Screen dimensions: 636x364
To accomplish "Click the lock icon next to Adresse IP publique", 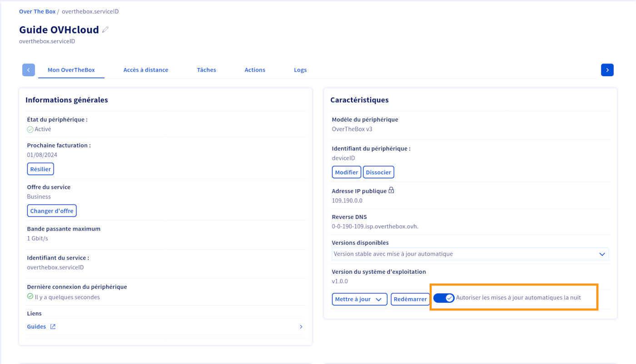I will click(391, 191).
